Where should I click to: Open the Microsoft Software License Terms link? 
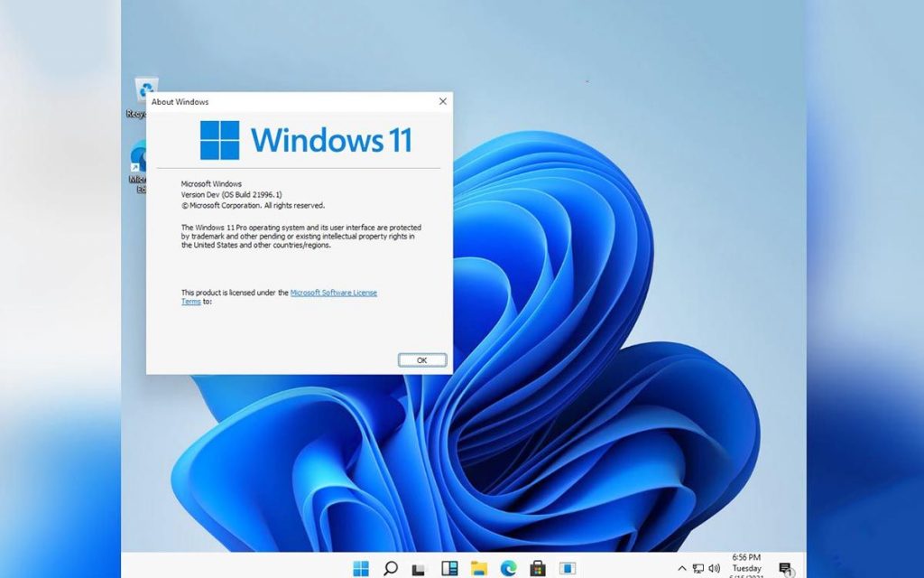pos(333,293)
